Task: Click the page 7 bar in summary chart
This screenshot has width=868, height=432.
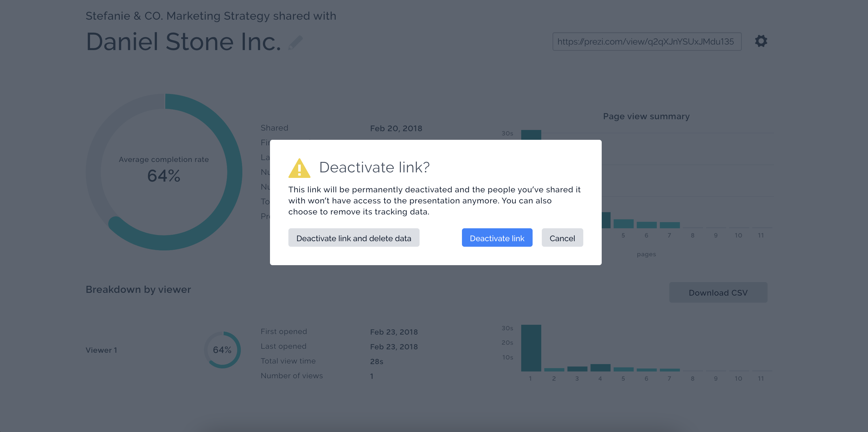Action: point(669,225)
